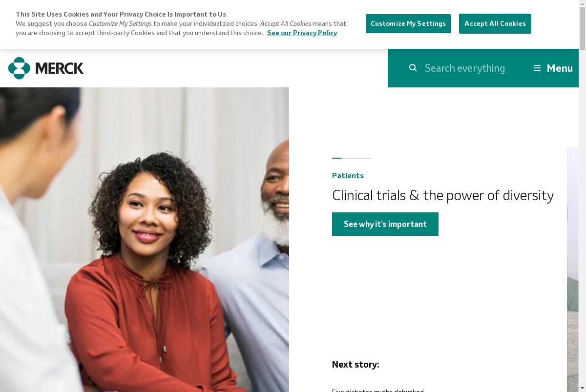Click the search magnifier icon
The width and height of the screenshot is (586, 392).
[x=413, y=68]
